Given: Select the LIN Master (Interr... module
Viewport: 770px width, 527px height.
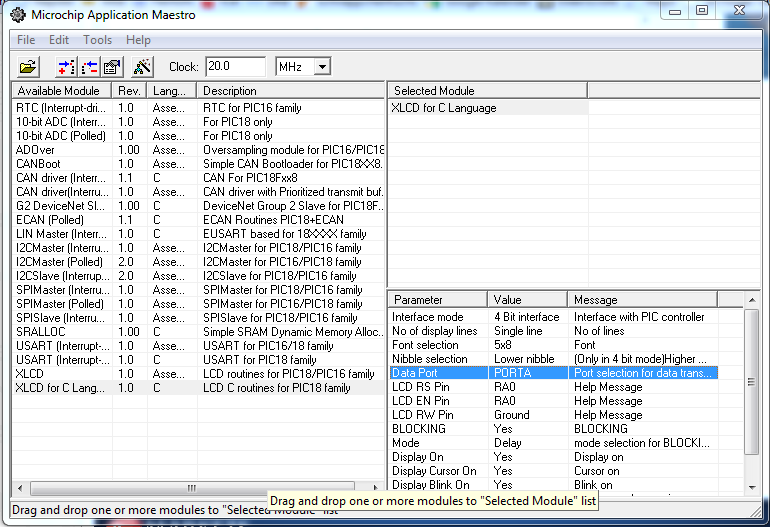Looking at the screenshot, I should coord(198,234).
